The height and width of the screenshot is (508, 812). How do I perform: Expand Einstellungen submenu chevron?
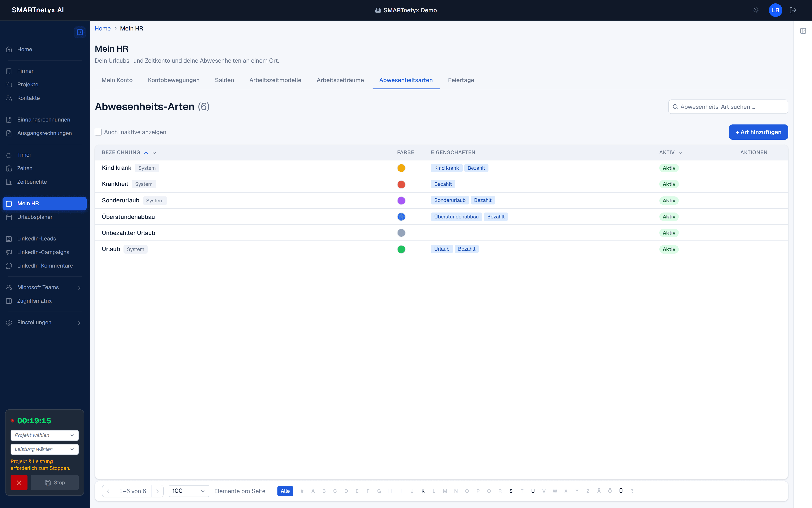click(x=79, y=323)
